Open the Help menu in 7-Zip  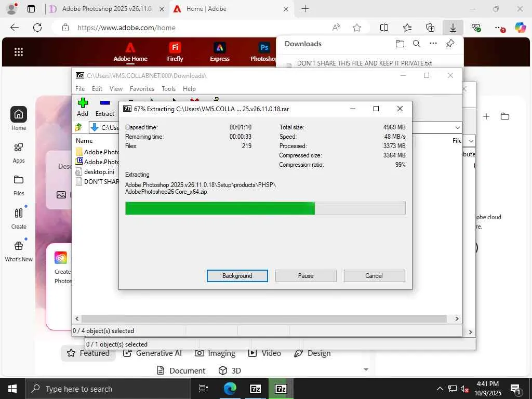pyautogui.click(x=189, y=88)
